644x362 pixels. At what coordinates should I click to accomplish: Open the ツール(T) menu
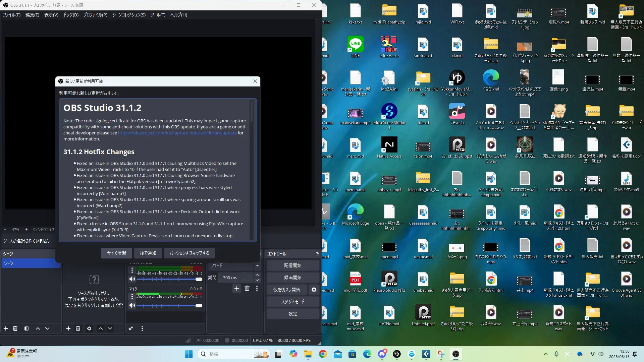click(158, 15)
